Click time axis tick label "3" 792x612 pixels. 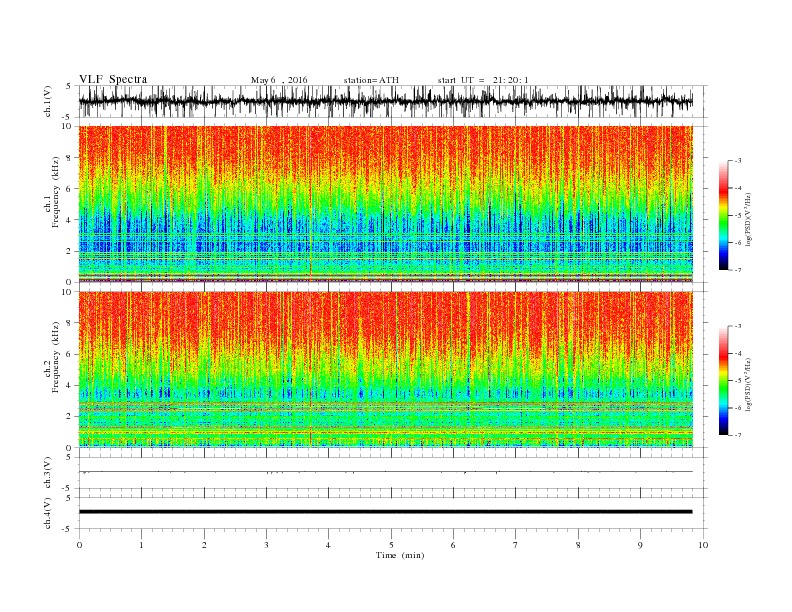point(266,545)
